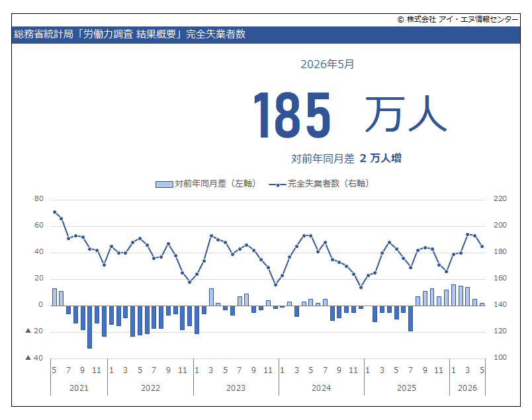Click left axis value 80
532x420 pixels.
coord(39,199)
